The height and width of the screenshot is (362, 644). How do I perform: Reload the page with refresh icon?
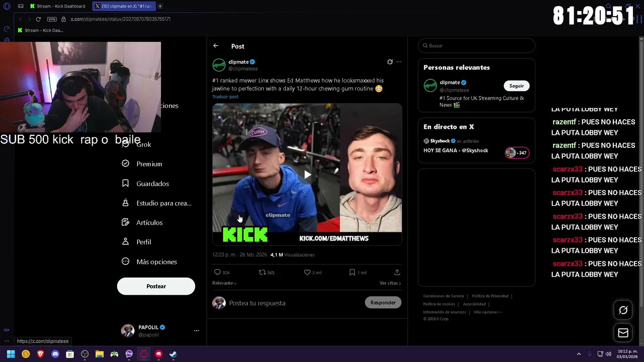coord(38,19)
